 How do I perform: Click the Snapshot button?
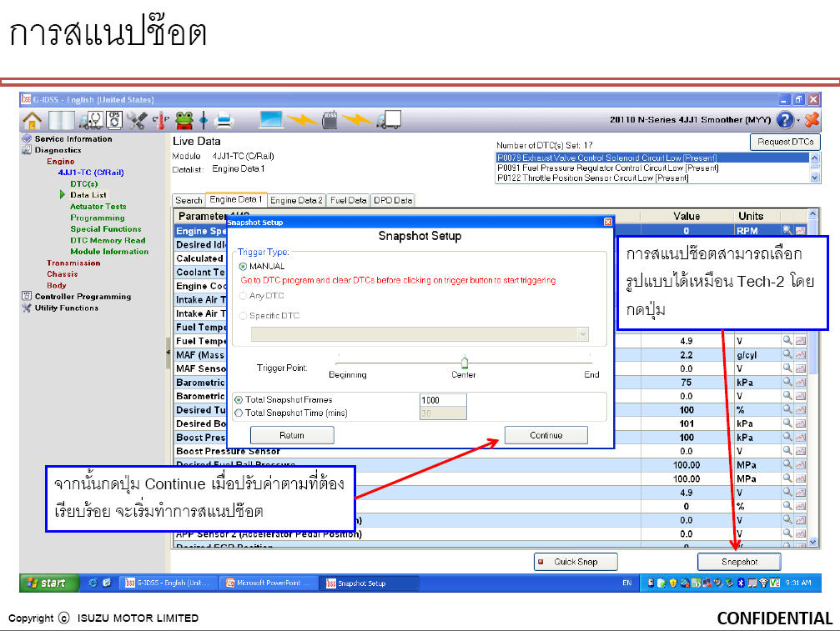pos(739,562)
